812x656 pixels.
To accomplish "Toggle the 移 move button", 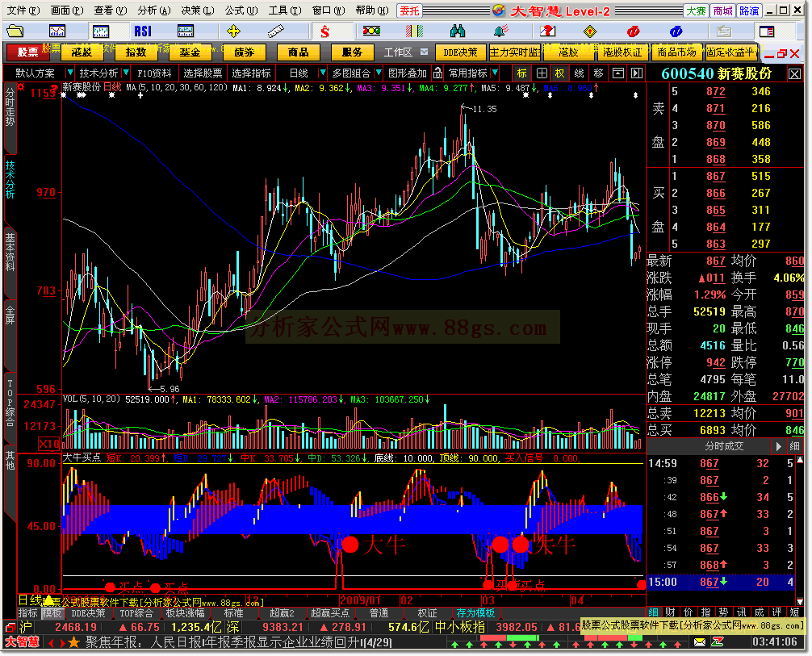I will tap(599, 73).
